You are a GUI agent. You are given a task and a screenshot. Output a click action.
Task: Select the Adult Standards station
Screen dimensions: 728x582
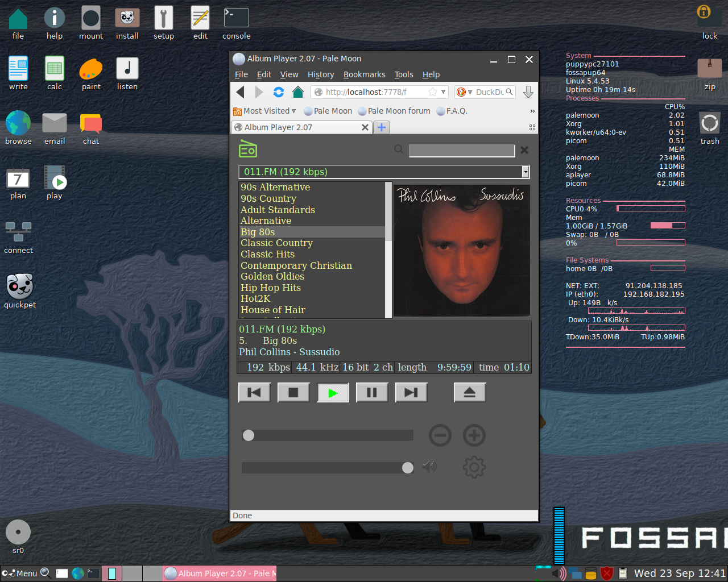click(x=312, y=210)
